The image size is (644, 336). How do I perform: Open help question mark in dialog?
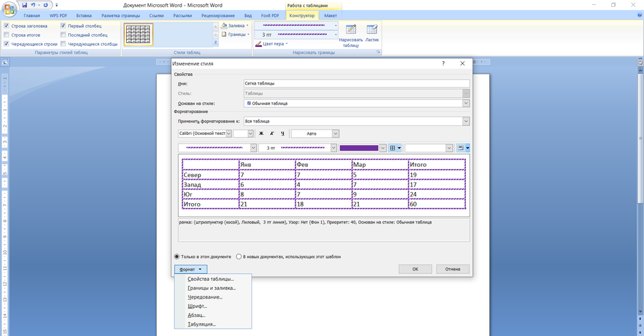coord(443,63)
